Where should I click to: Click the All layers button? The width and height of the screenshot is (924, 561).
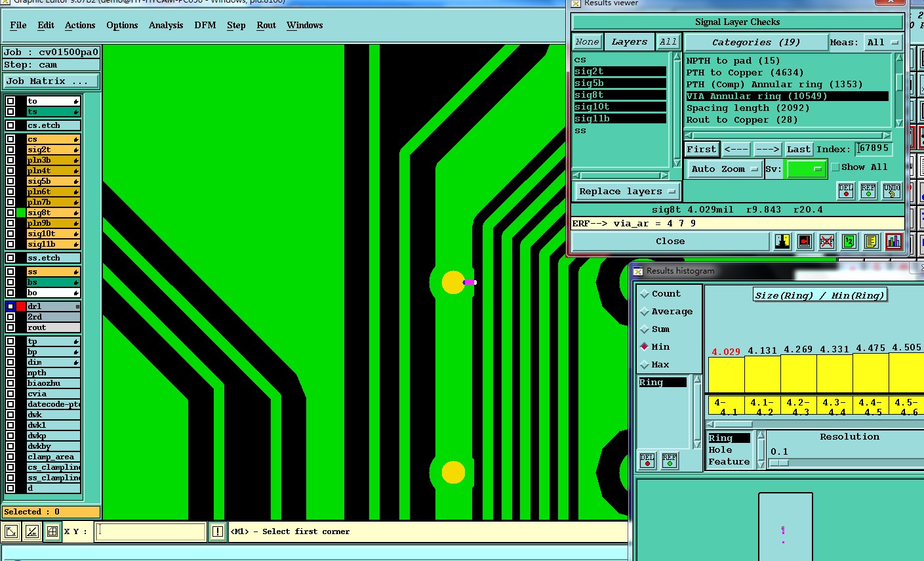click(668, 42)
